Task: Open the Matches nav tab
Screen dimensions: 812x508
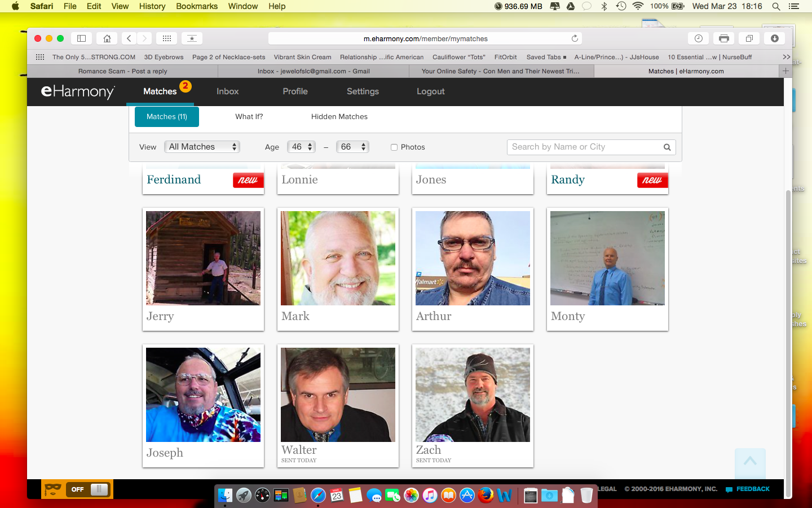Action: 160,91
